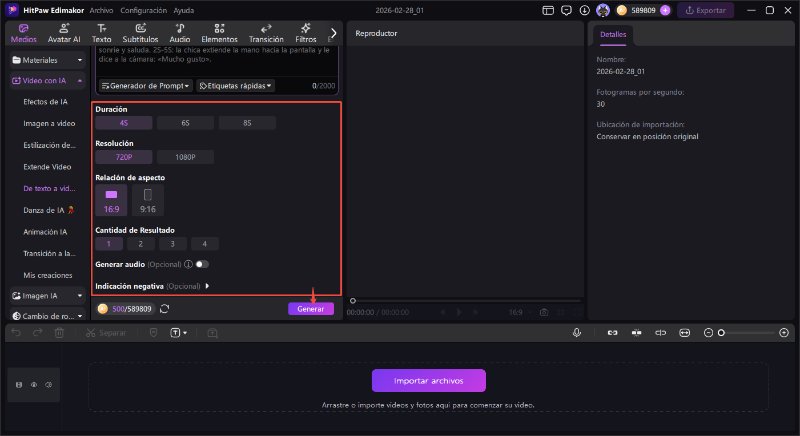
Task: Open the Subtítulos tab
Action: click(x=140, y=33)
